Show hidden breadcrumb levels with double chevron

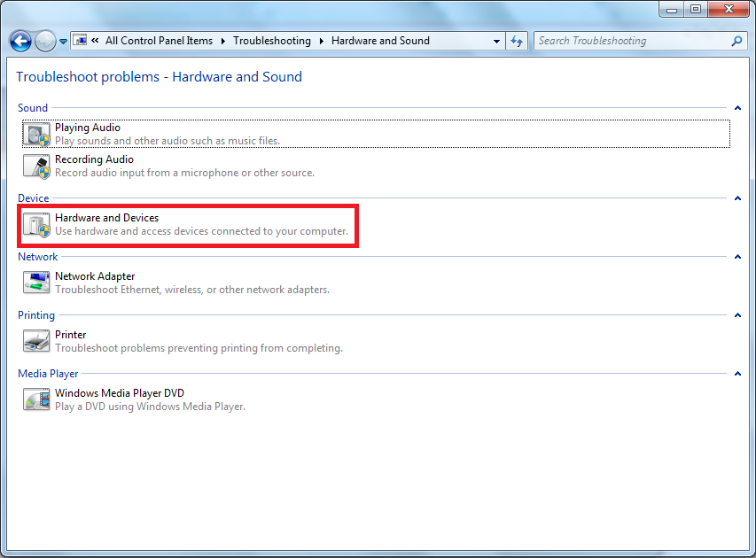pos(95,41)
